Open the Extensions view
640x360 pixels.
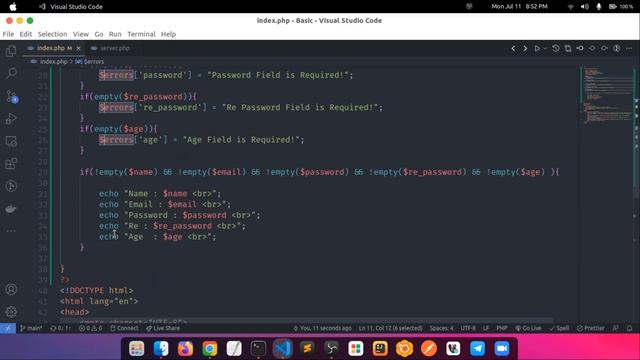11,164
